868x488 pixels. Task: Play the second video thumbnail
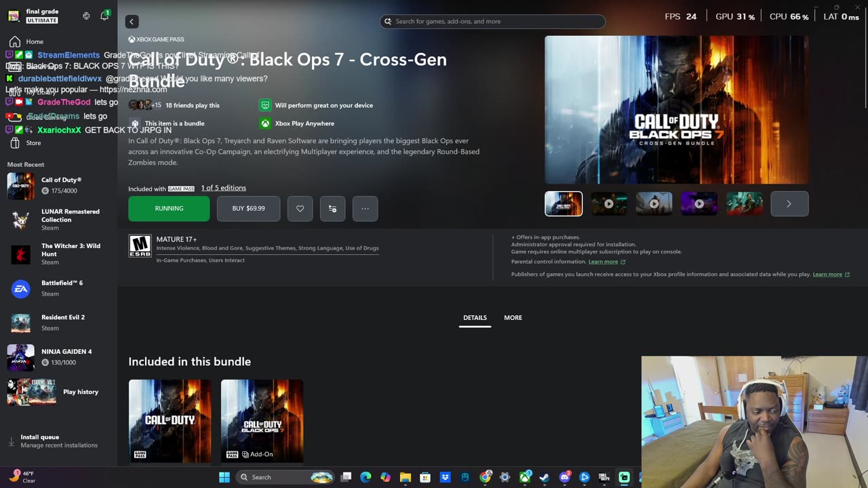609,204
